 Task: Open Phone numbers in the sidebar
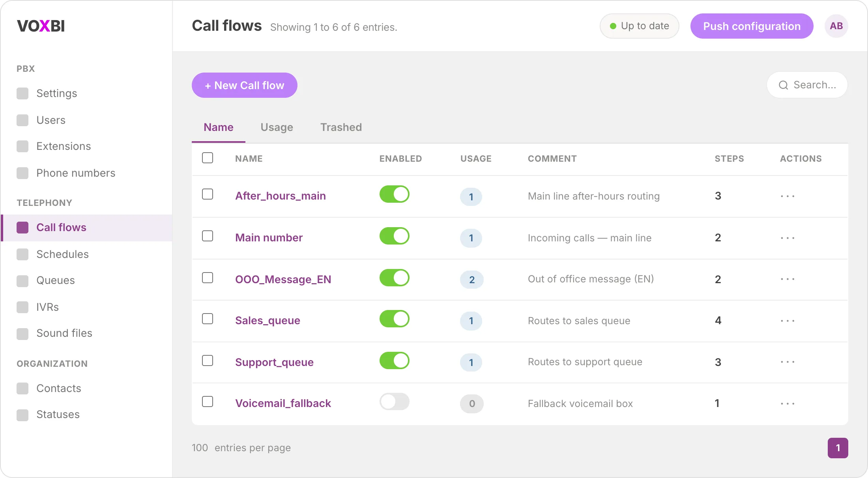coord(87,173)
